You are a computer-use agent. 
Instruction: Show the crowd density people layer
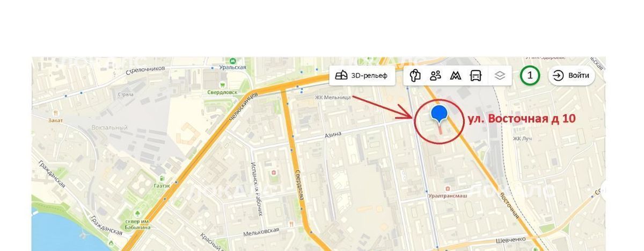coord(435,76)
